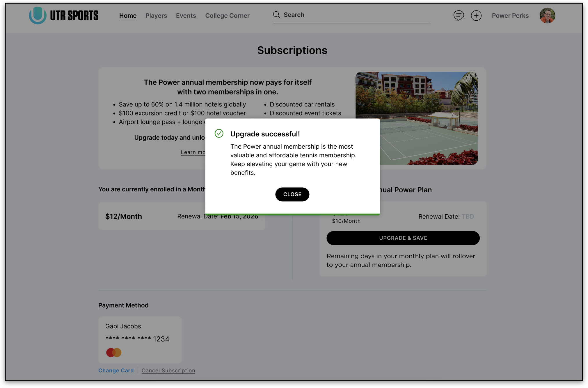Viewport: 588px width, 388px height.
Task: Click Cancel Subscription link
Action: [168, 371]
